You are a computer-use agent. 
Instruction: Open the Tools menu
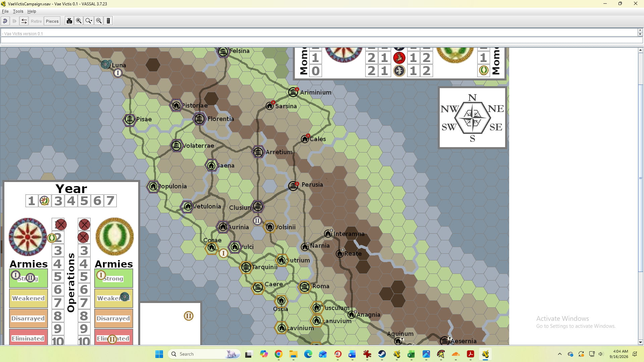tap(18, 11)
